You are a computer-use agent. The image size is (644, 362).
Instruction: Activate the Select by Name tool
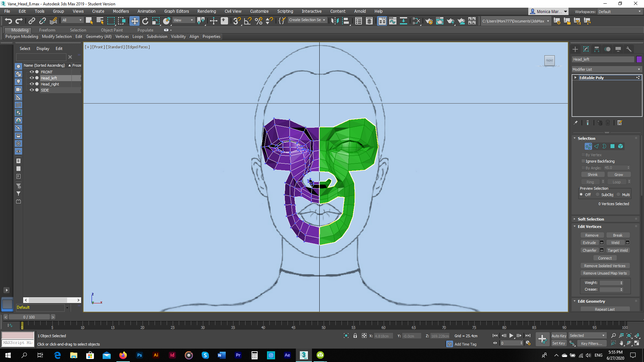(100, 21)
